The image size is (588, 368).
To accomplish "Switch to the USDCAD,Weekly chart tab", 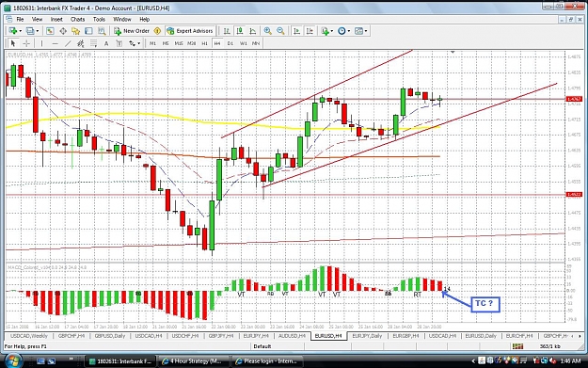I will (x=29, y=336).
